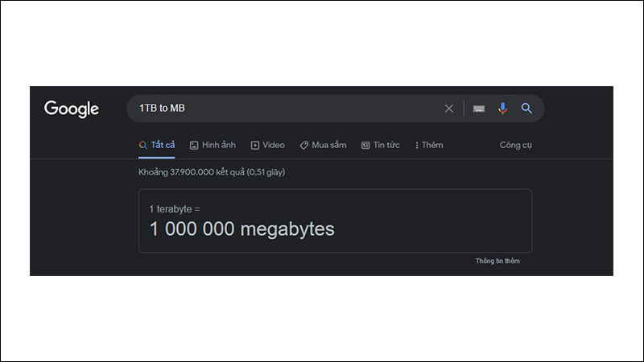Viewport: 644px width, 362px height.
Task: Click the 1 000 000 megabytes result
Action: click(x=242, y=229)
